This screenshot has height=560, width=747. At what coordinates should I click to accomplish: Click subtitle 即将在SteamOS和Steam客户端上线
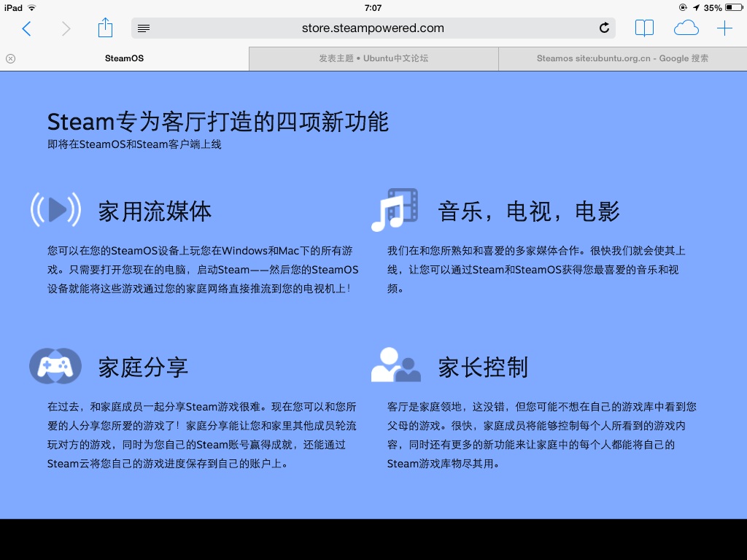pos(134,144)
